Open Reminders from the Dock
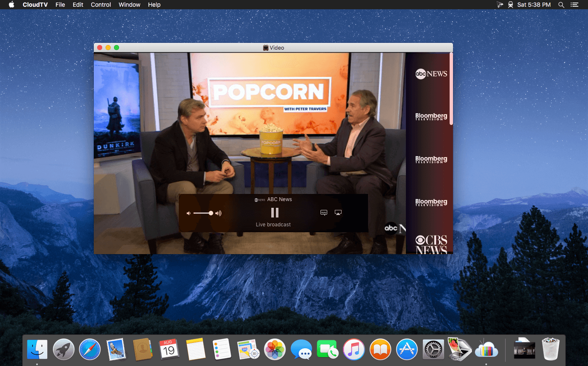 tap(222, 349)
